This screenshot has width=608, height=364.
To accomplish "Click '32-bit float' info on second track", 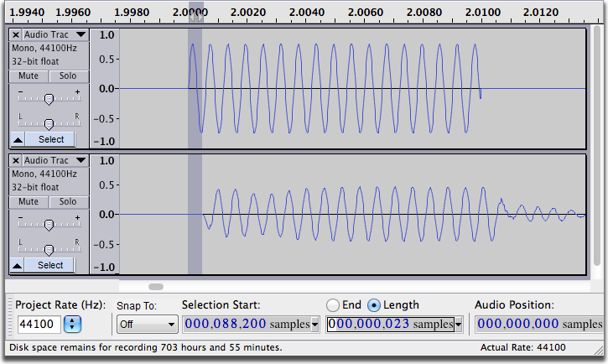I will pos(35,187).
